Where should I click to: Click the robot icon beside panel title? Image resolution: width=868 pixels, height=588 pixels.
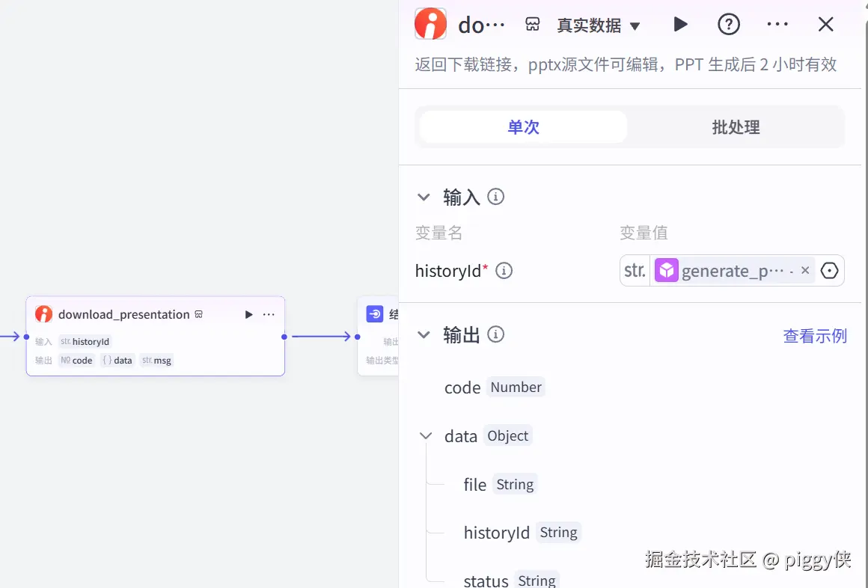point(533,25)
